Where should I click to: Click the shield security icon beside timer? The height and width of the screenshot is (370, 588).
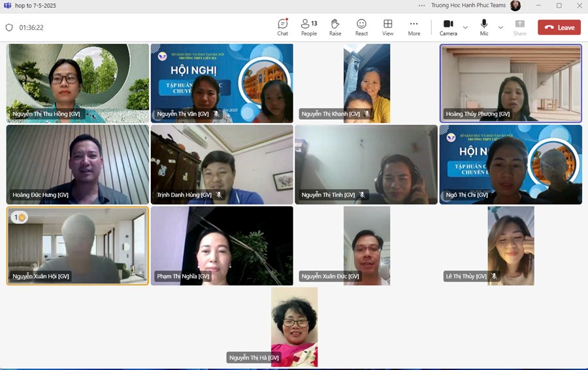click(x=9, y=27)
